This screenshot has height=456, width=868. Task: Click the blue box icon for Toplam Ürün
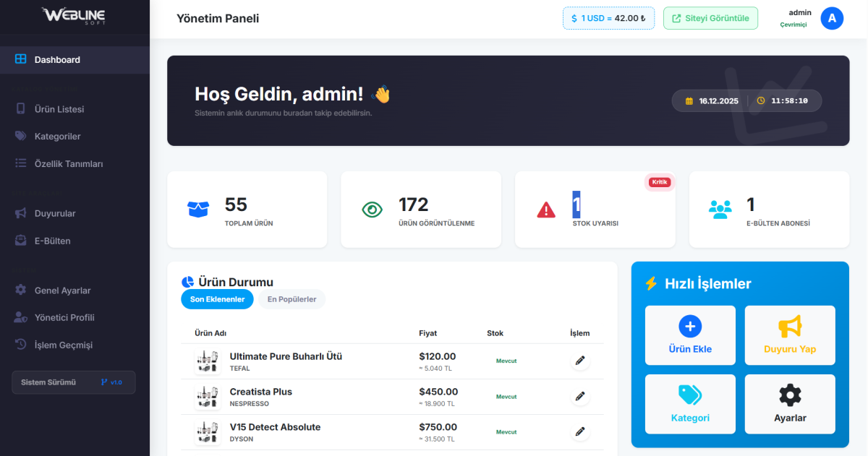(x=197, y=210)
